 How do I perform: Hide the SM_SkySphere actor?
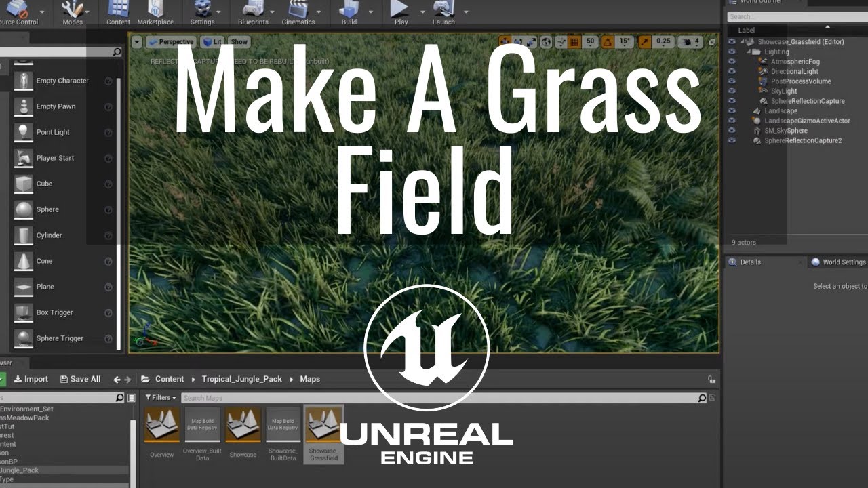tap(732, 130)
